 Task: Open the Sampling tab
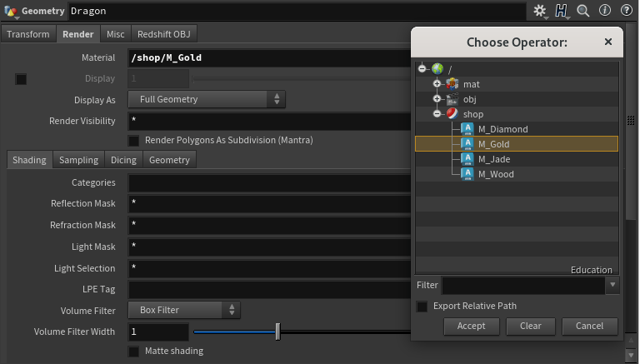pyautogui.click(x=78, y=160)
